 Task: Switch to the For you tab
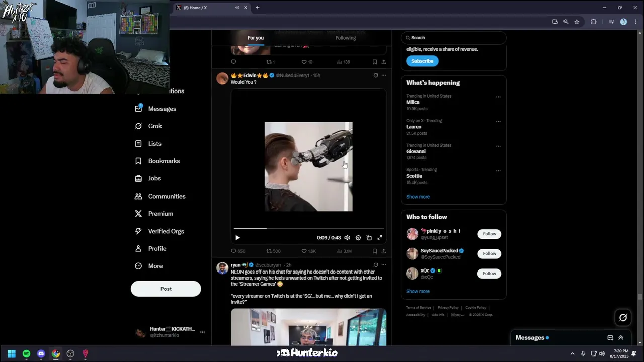[256, 38]
